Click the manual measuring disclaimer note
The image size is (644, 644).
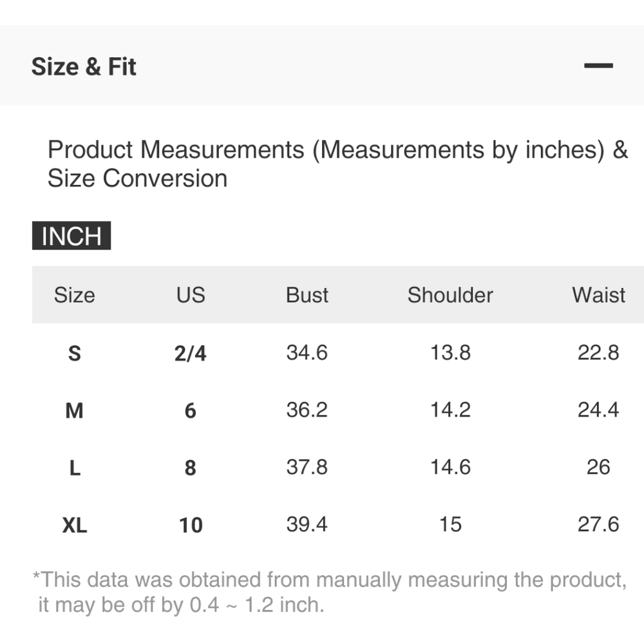(x=330, y=592)
